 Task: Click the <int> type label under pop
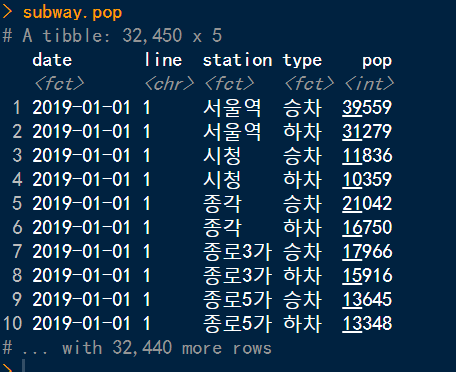pyautogui.click(x=369, y=83)
